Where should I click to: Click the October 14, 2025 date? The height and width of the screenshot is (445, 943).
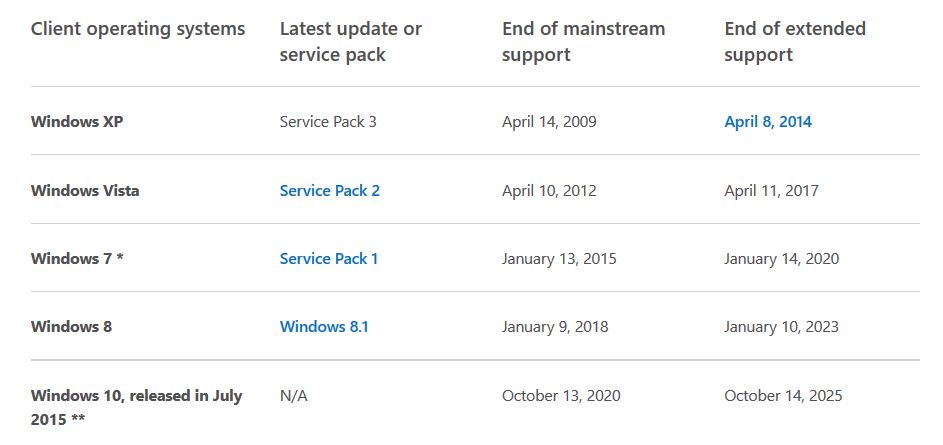point(783,396)
